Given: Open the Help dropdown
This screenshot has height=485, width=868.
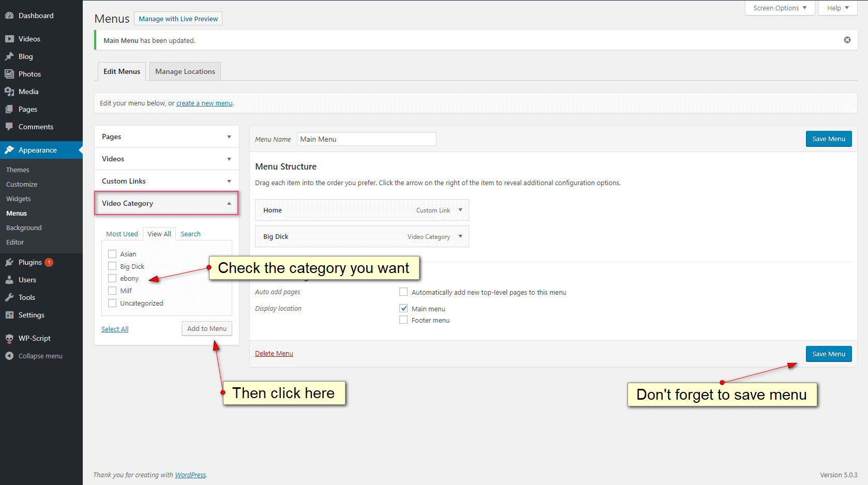Looking at the screenshot, I should click(838, 8).
